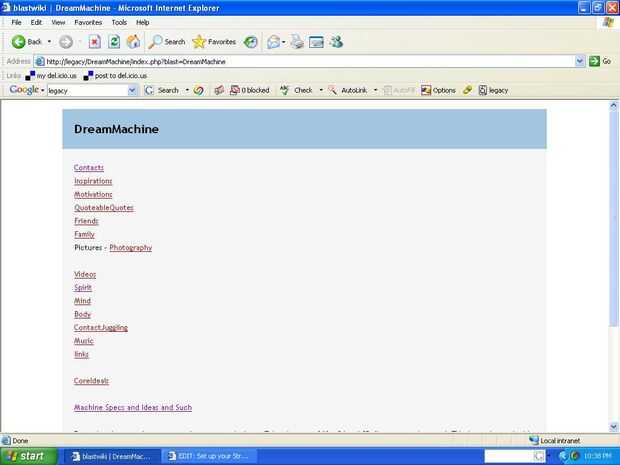Open the Mail dropdown arrow
Screen dimensions: 620x465
point(284,42)
